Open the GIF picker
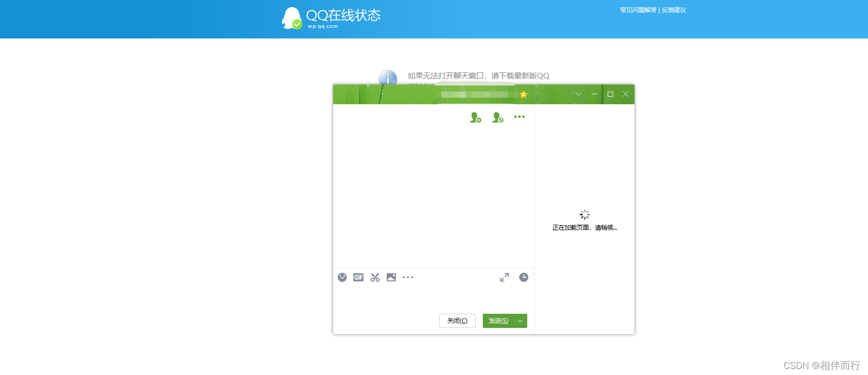Screen dimensions: 868x375 pyautogui.click(x=358, y=277)
